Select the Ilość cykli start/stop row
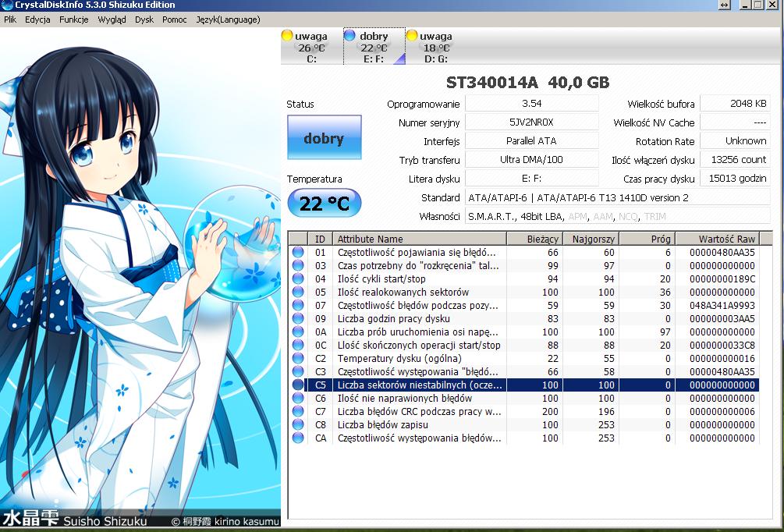 pos(524,278)
